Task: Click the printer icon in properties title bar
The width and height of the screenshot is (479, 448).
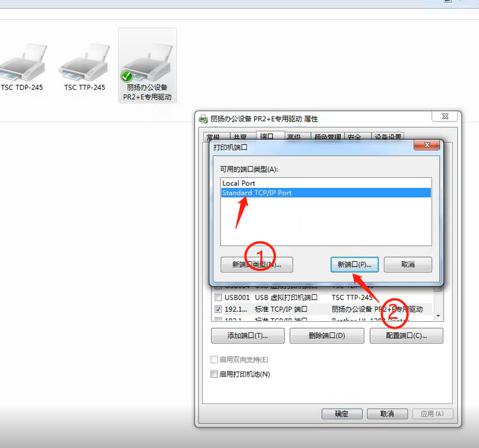Action: [x=203, y=119]
